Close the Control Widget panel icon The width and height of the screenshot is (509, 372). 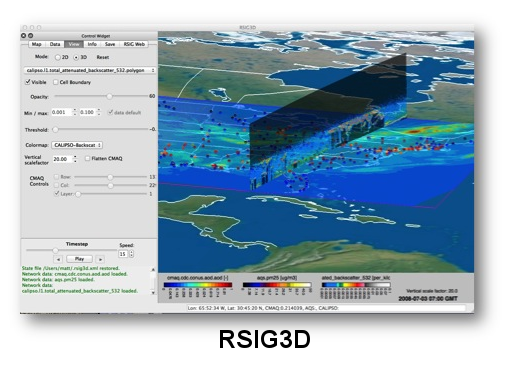point(24,35)
